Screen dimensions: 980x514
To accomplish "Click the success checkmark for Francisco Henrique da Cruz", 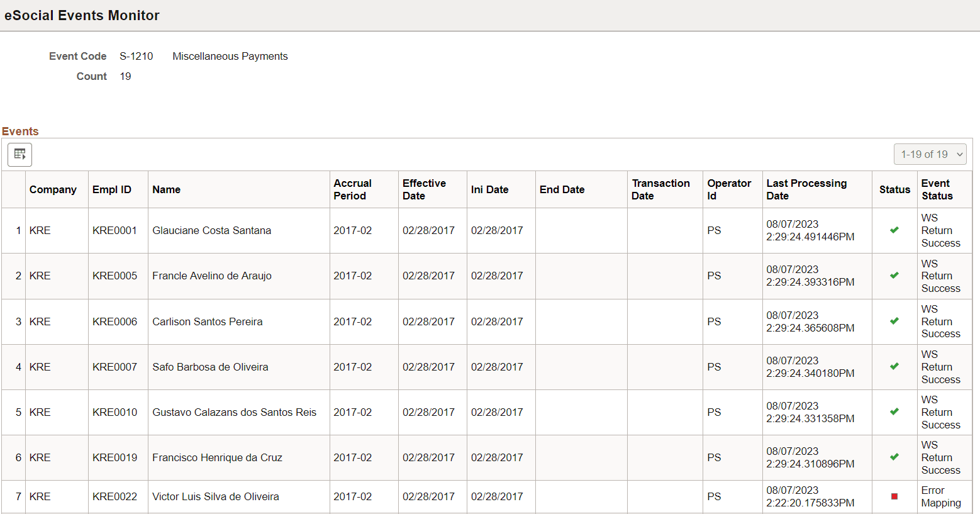I will 894,457.
